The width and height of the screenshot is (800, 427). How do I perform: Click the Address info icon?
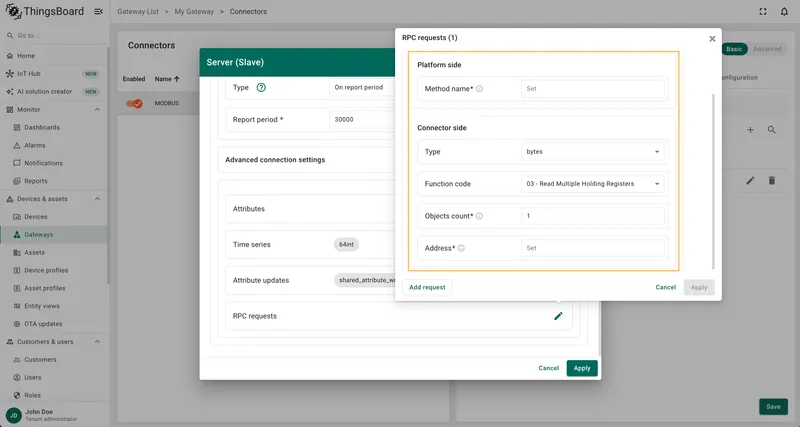[x=461, y=248]
